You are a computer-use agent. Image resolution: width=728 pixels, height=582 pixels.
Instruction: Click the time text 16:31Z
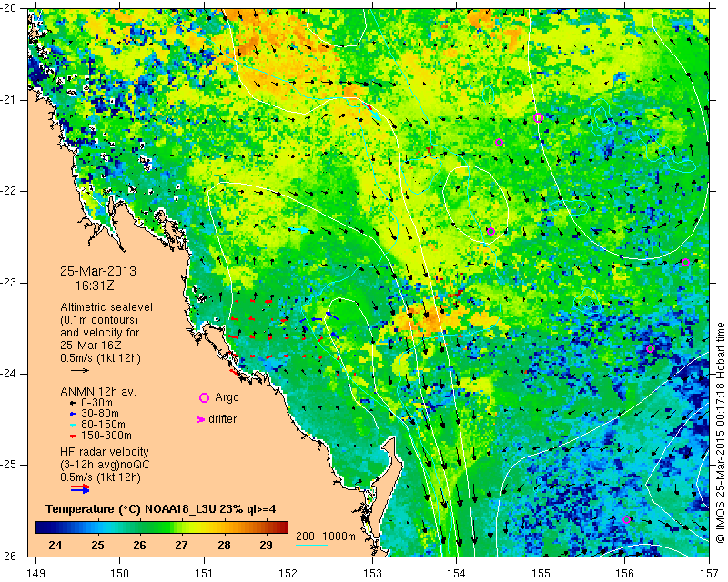[x=95, y=286]
